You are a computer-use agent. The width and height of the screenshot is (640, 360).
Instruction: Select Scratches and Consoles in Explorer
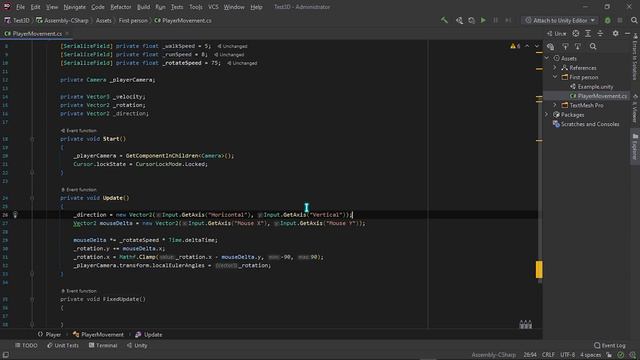586,124
